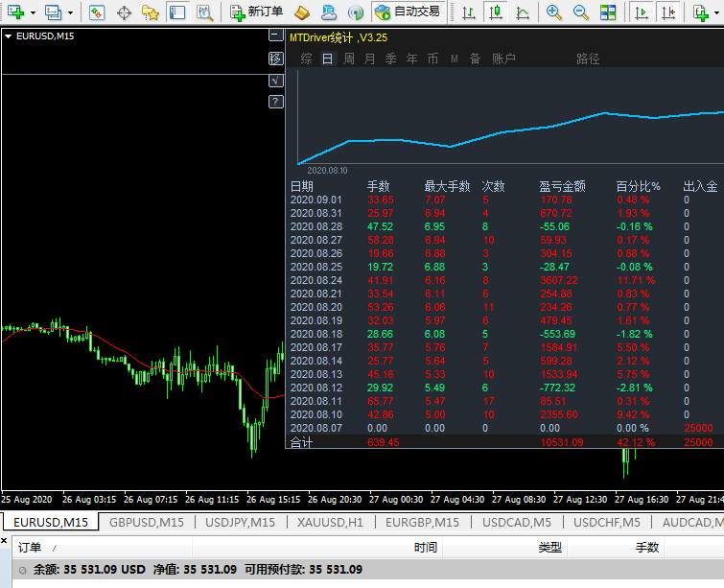This screenshot has height=588, width=724.
Task: Close the terminal panel with X
Action: tap(4, 540)
